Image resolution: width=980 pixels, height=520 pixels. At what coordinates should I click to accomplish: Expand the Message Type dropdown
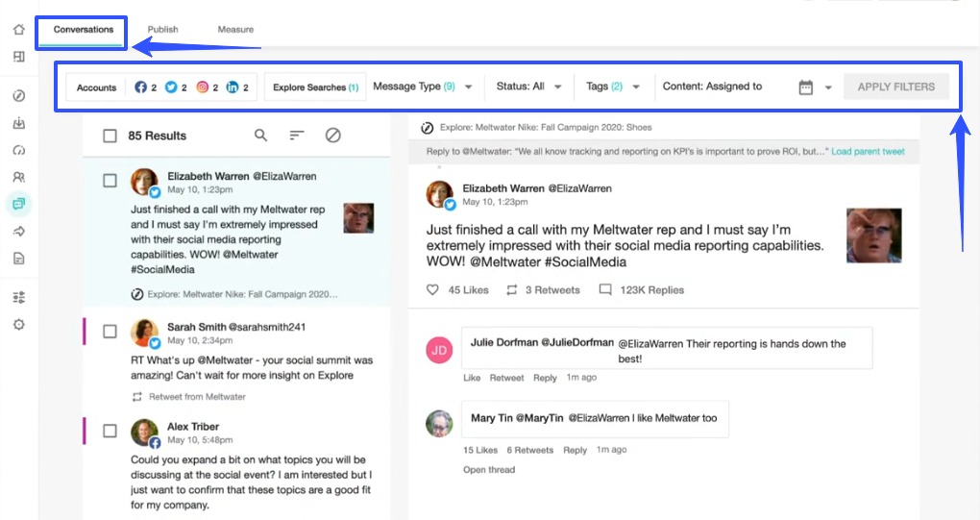click(x=423, y=87)
